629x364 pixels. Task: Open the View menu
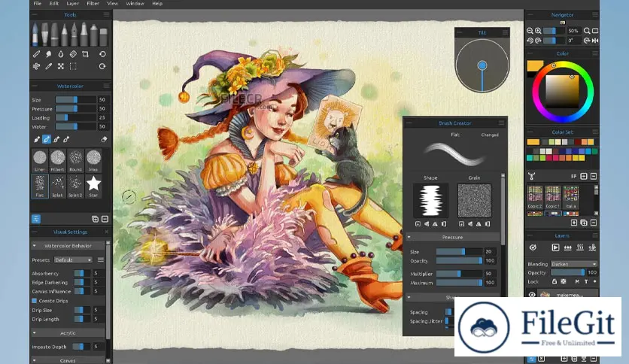pos(112,4)
